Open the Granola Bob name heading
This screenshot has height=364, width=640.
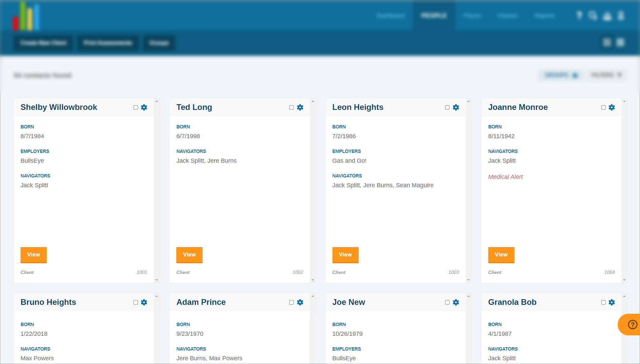click(512, 302)
